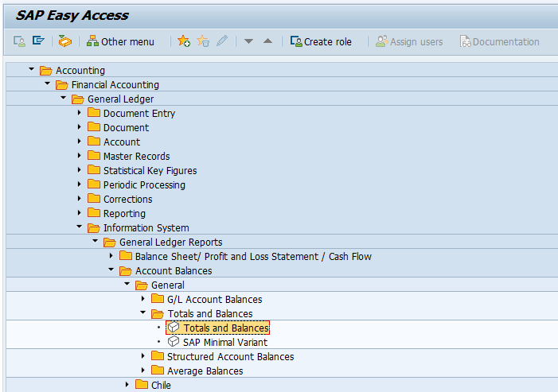Select the highlighted Totals and Balances transaction

click(x=217, y=328)
